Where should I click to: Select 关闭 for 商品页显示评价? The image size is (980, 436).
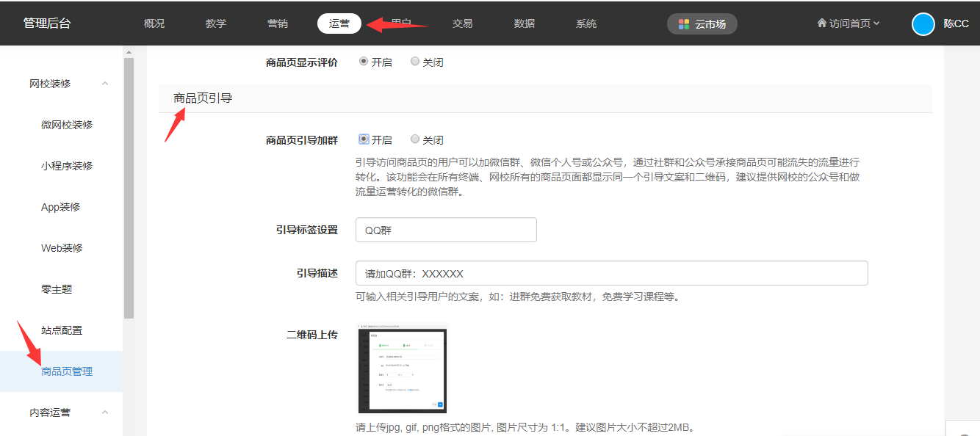click(x=415, y=62)
